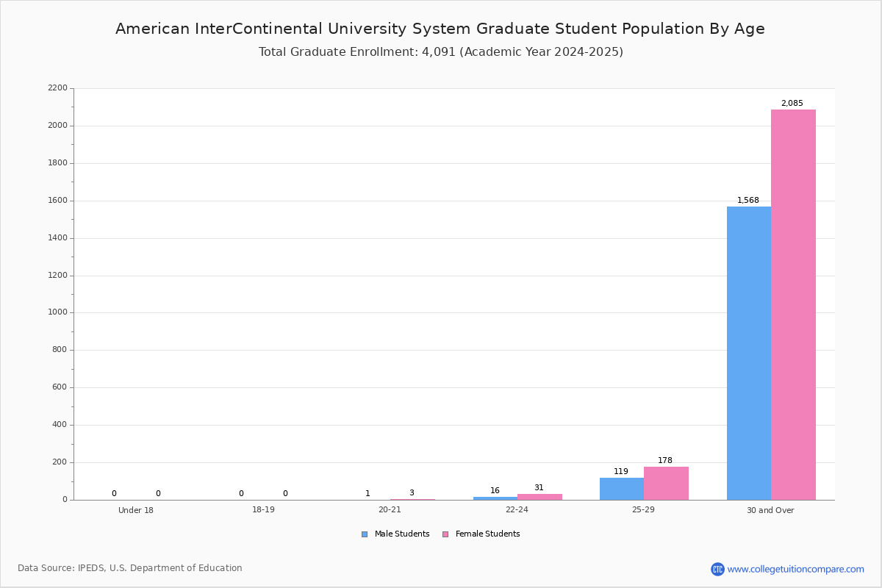The height and width of the screenshot is (588, 882).
Task: Select the 30 and Over female bar
Action: [793, 304]
